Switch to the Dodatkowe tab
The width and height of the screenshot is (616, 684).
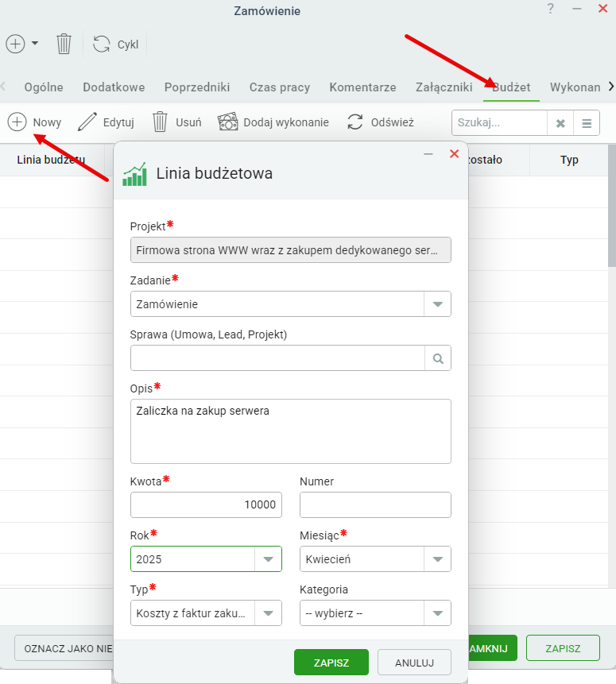pos(114,87)
